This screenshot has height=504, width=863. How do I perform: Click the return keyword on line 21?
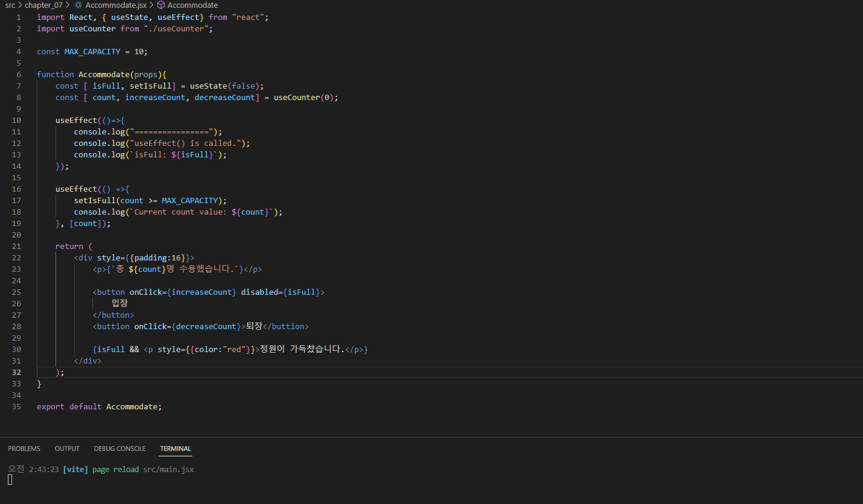[69, 247]
